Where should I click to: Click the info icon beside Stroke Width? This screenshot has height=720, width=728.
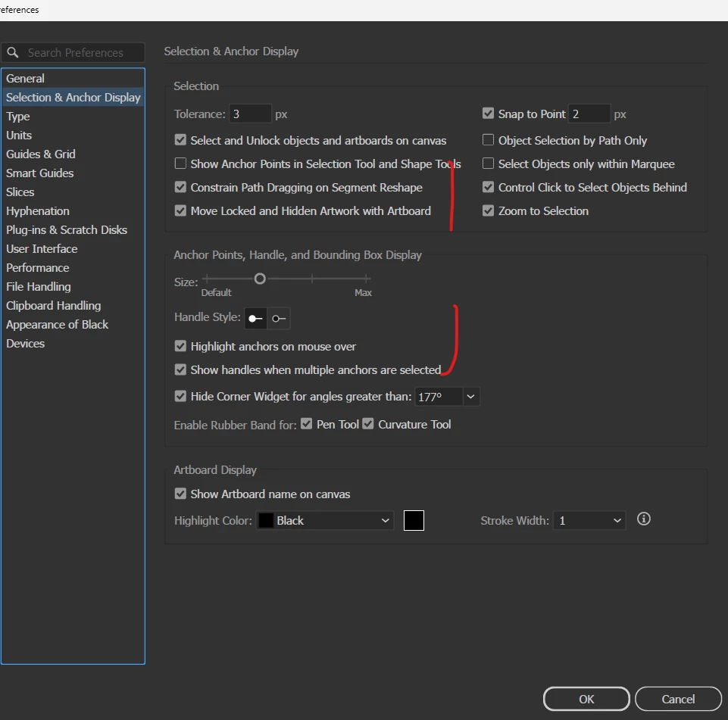click(x=643, y=519)
